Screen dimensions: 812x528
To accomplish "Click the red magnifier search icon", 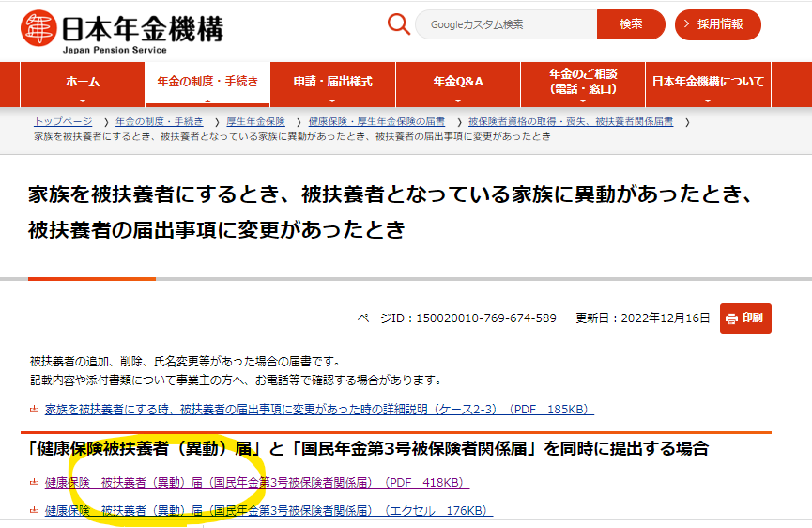I will 398,23.
